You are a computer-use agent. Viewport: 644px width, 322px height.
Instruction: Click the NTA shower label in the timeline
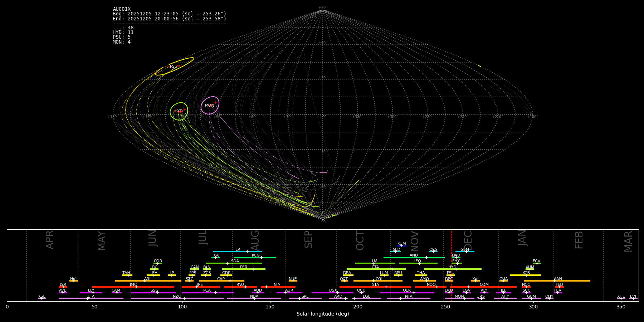(409, 297)
